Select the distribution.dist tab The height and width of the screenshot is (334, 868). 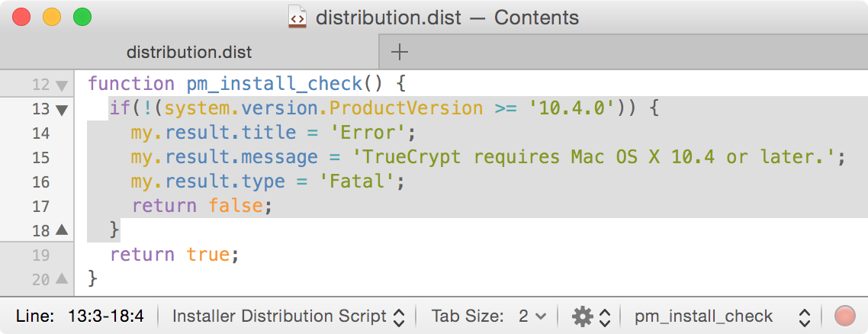[189, 52]
